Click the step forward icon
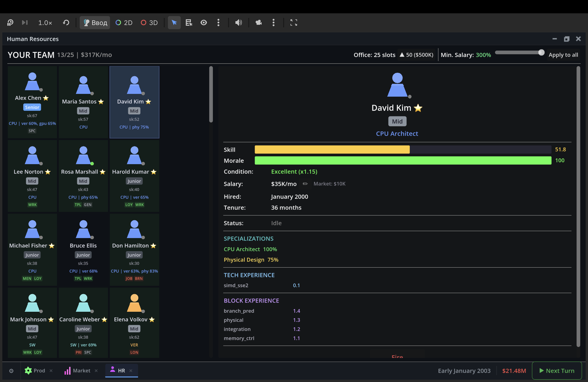588x382 pixels. [x=25, y=23]
